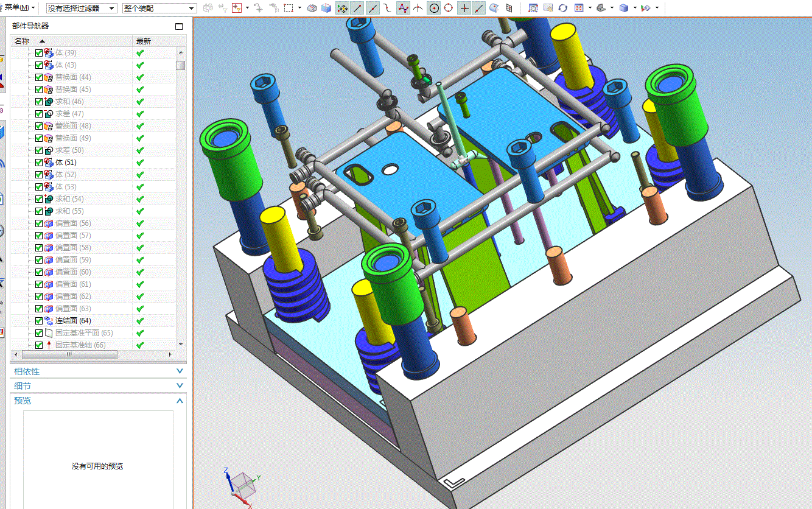Screen dimensions: 812x509
Task: Click the zoom window view icon
Action: coord(533,8)
